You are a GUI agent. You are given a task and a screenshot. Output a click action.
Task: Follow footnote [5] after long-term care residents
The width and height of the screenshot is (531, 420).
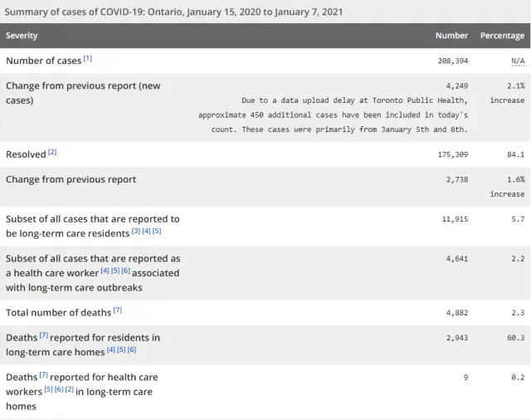[x=157, y=231]
